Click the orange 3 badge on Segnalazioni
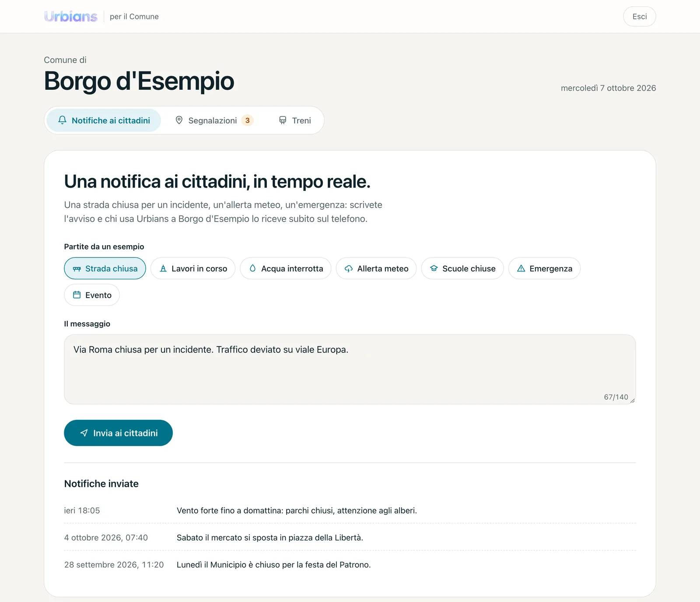This screenshot has height=602, width=700. click(248, 120)
